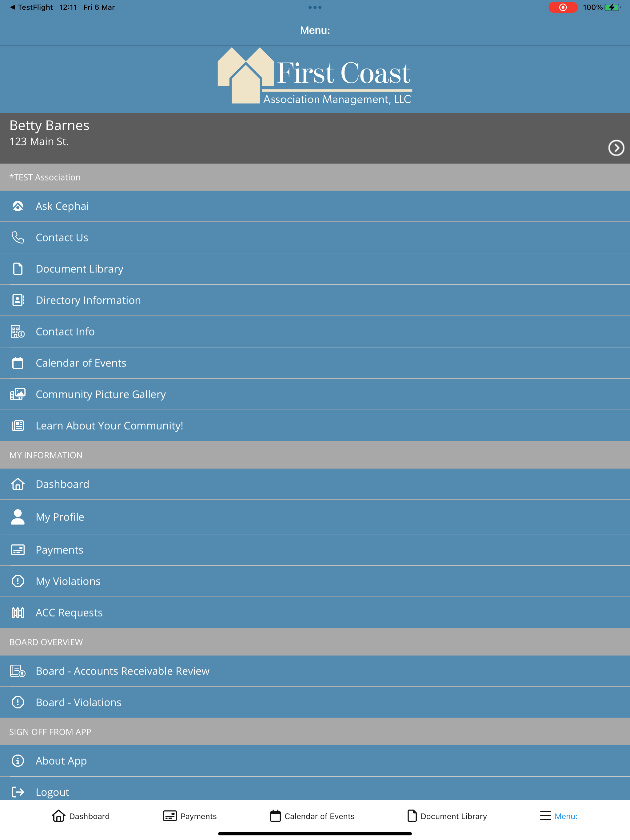
Task: Select Directory Information entry
Action: pyautogui.click(x=315, y=300)
